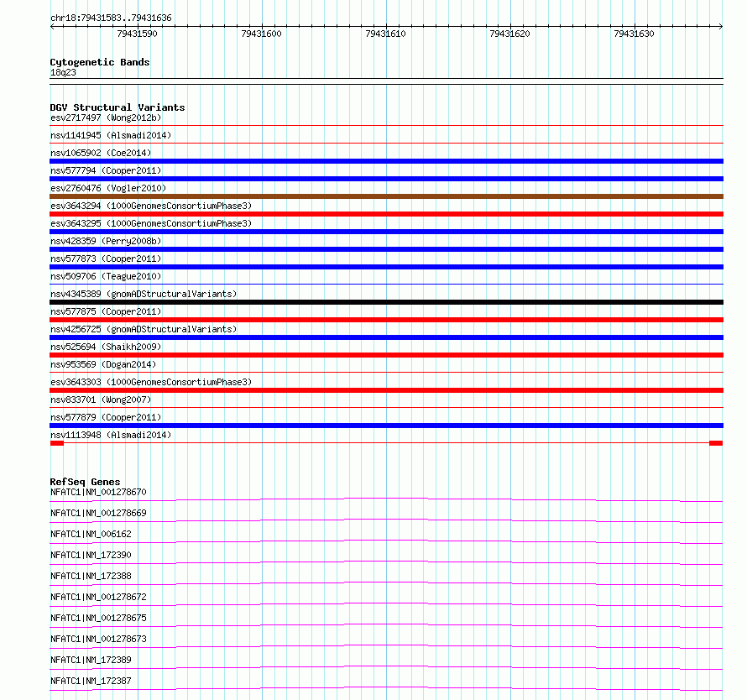Viewport: 747px width, 700px height.
Task: Click the 18q23 band label
Action: point(63,72)
